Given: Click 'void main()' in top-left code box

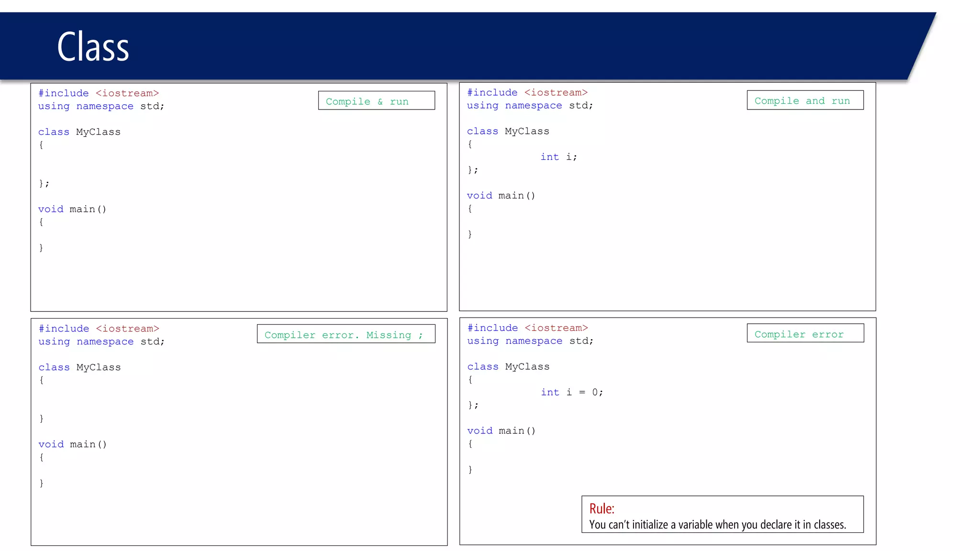Looking at the screenshot, I should point(72,209).
